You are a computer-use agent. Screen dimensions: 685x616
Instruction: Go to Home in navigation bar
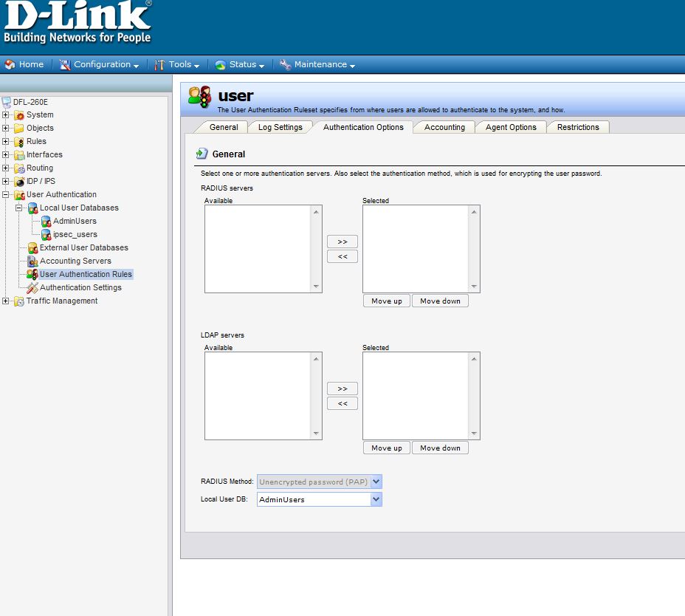(x=24, y=65)
